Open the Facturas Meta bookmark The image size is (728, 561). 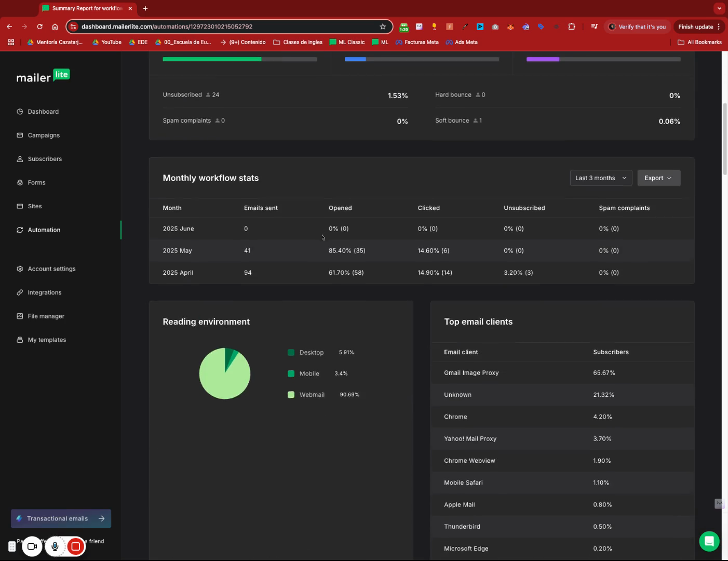[417, 42]
